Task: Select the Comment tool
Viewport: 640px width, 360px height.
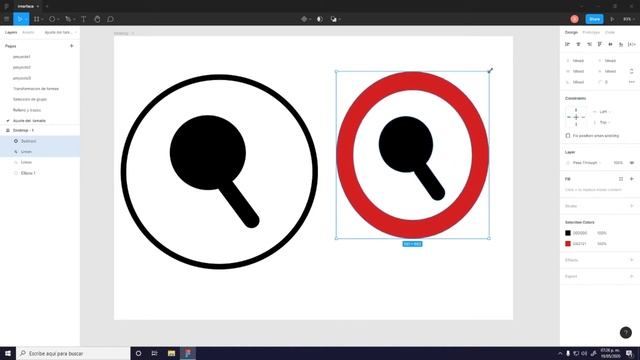Action: click(x=110, y=19)
